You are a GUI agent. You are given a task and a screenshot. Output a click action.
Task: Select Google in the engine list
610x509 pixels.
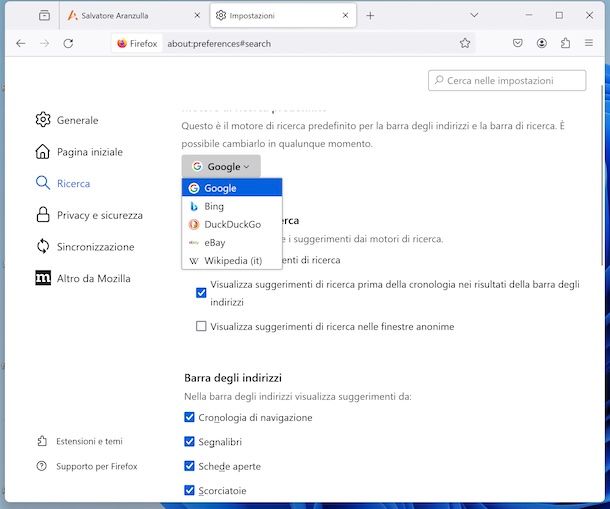pyautogui.click(x=232, y=188)
